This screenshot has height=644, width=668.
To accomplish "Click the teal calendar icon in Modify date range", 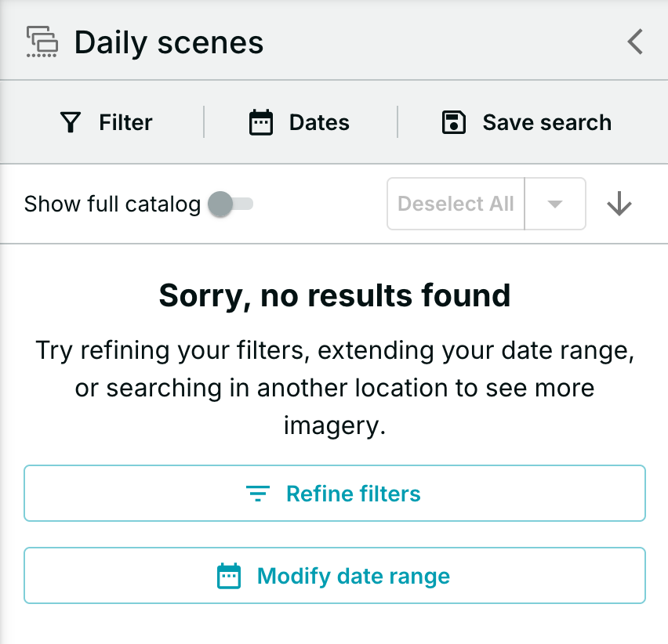I will click(x=229, y=576).
